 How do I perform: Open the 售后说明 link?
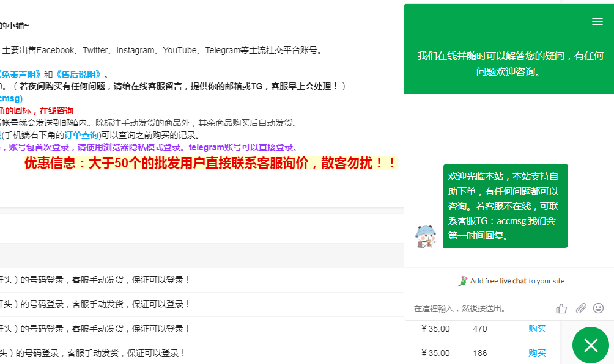pyautogui.click(x=79, y=75)
